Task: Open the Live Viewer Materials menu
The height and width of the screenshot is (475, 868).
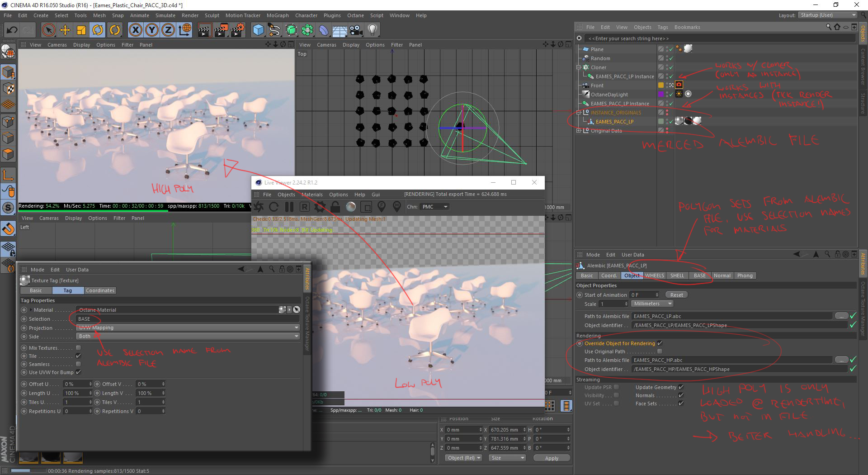Action: click(312, 195)
